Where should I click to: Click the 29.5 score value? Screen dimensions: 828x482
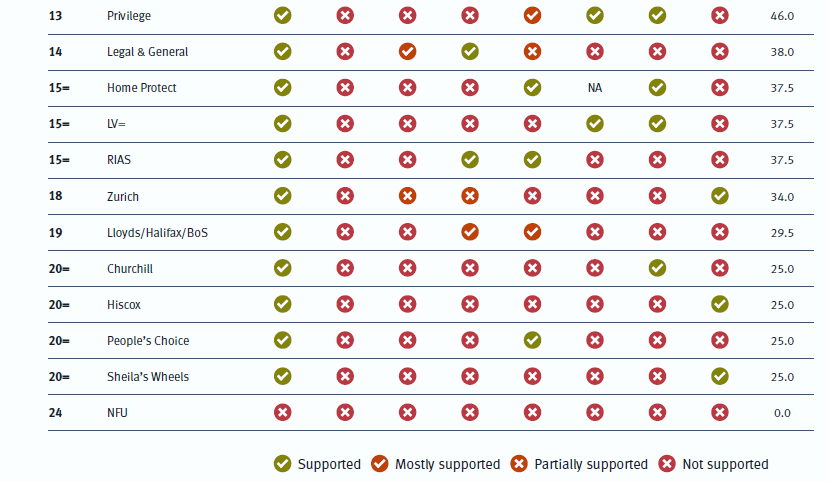point(782,233)
